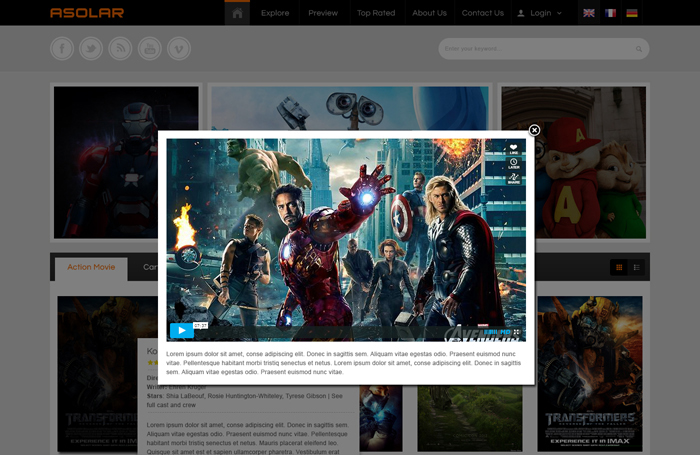Play the Avengers video

(x=182, y=330)
